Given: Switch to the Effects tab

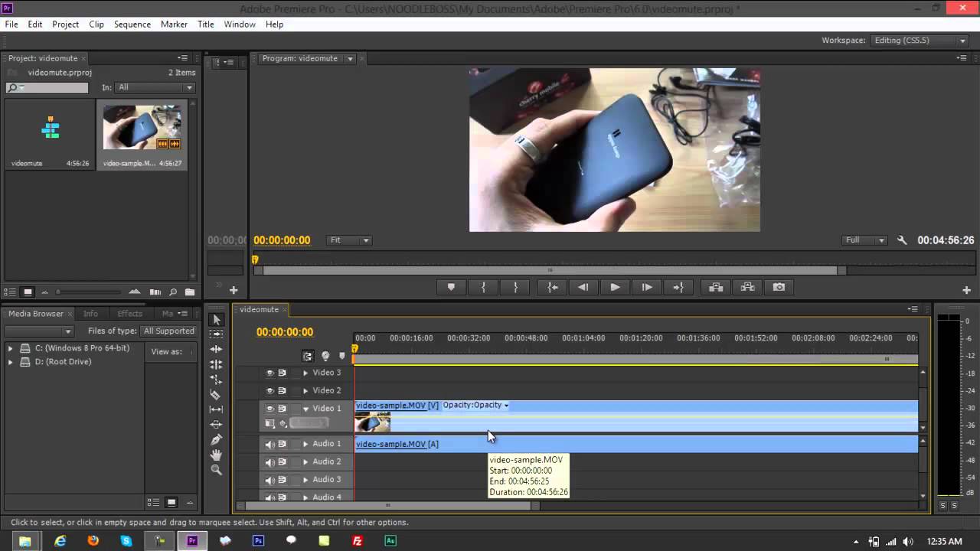Looking at the screenshot, I should tap(129, 314).
